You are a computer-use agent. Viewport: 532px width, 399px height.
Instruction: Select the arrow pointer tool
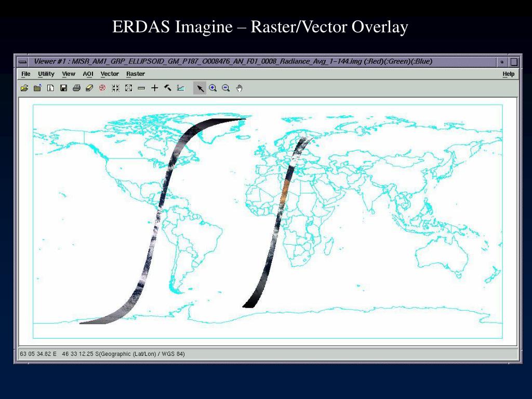tap(200, 88)
